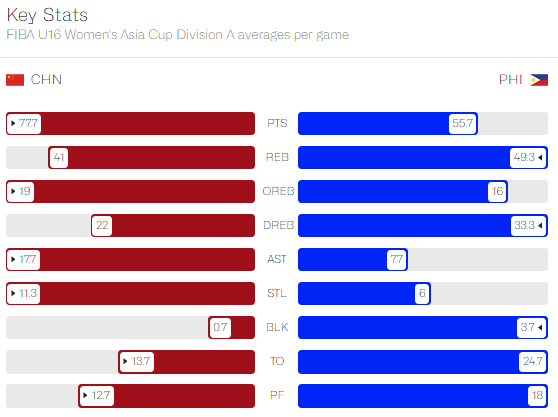Click the arrow beside PHI 33.3 defensive rebounds
The image size is (558, 417).
click(x=540, y=225)
